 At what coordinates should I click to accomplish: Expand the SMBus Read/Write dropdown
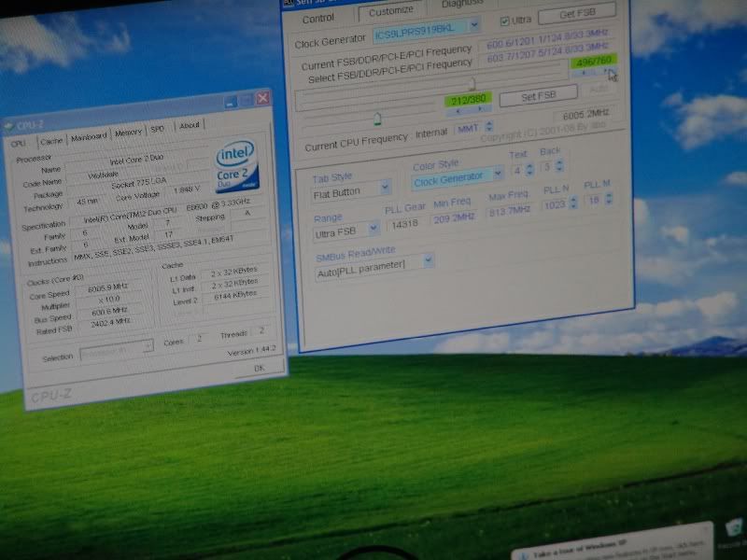428,262
